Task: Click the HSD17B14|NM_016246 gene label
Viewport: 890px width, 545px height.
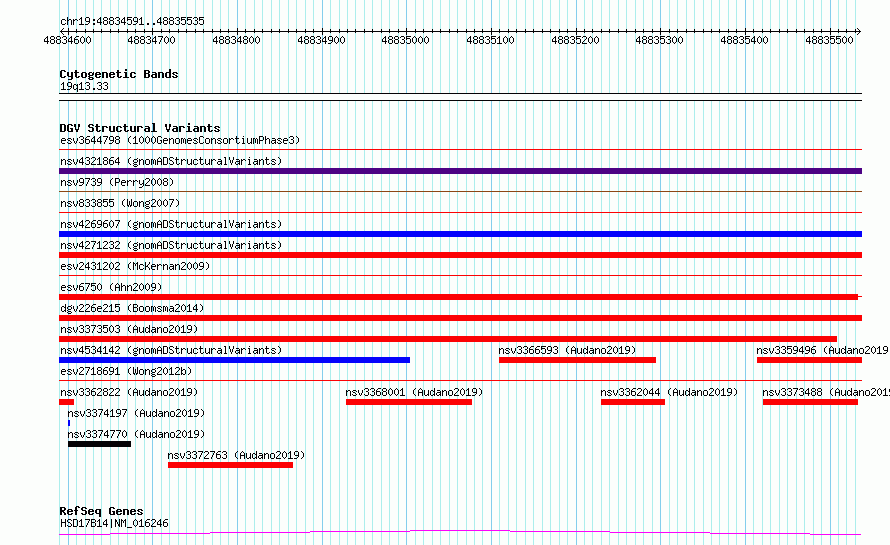Action: click(x=114, y=523)
